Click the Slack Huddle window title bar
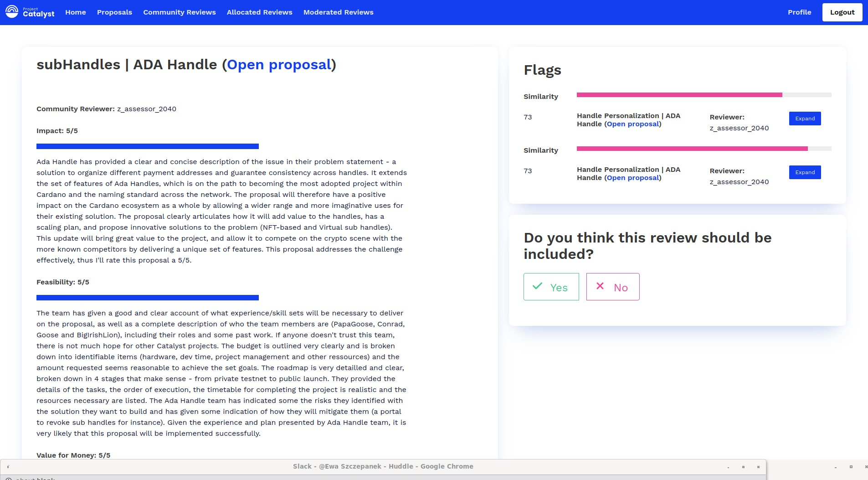 coord(383,466)
